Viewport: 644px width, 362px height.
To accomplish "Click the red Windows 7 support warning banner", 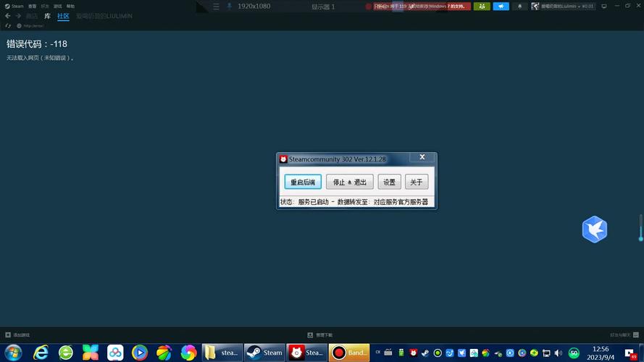I will [422, 7].
